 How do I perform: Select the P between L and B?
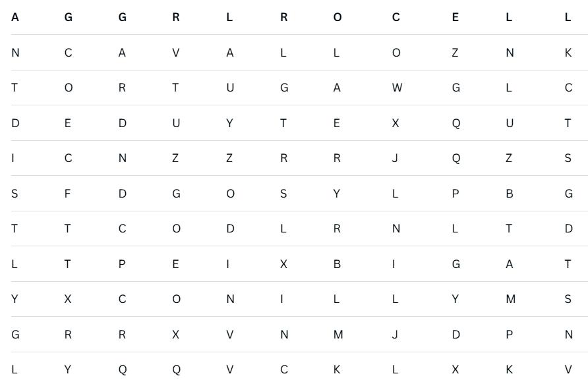[455, 194]
